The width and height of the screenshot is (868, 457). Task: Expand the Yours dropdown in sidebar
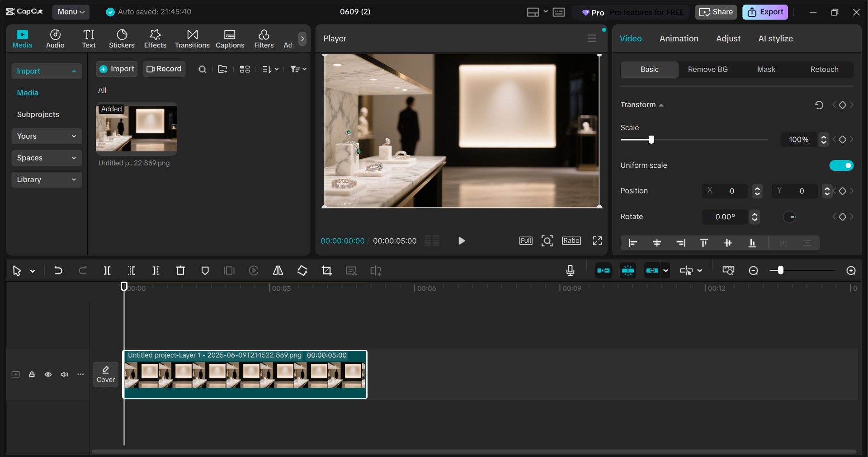pyautogui.click(x=47, y=136)
